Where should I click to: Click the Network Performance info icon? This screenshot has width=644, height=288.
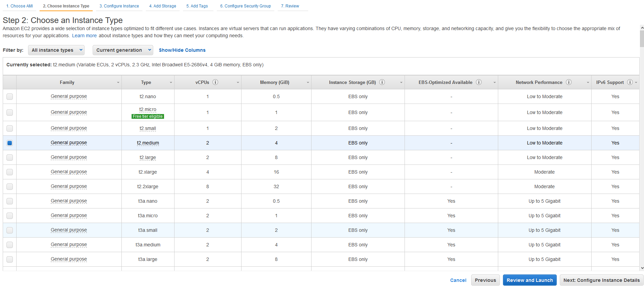[x=569, y=82]
